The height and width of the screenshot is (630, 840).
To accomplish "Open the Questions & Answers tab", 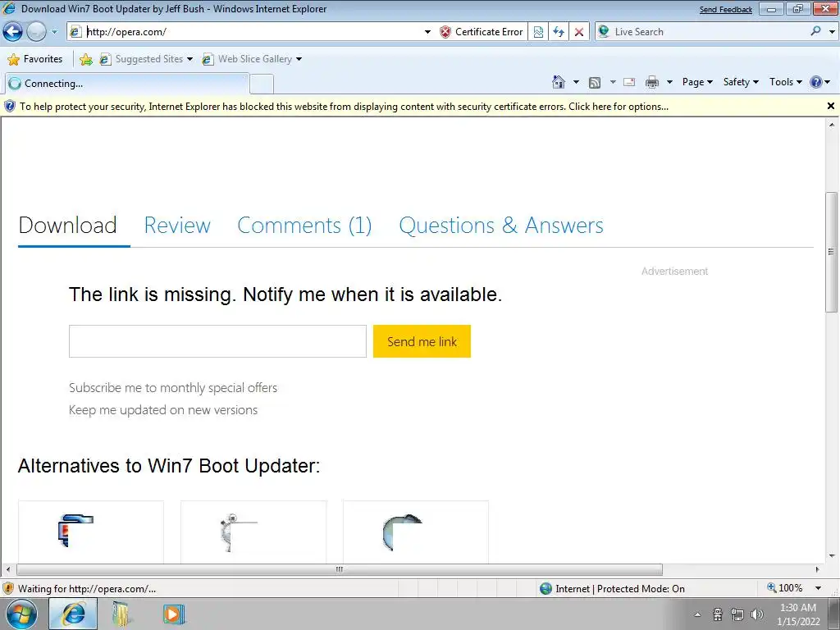I will (501, 226).
